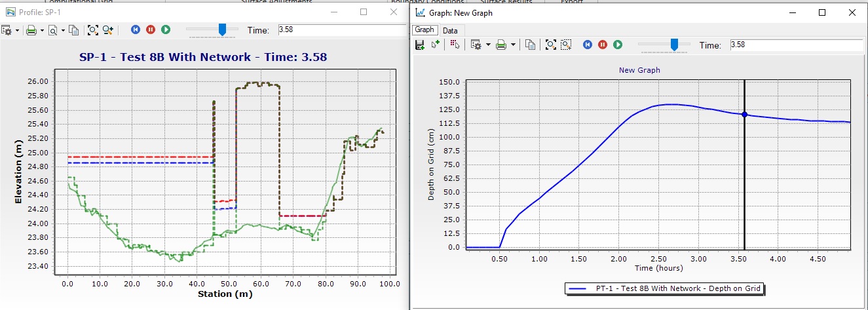Open settings dropdown arrow in Graph toolbar
This screenshot has width=868, height=310.
coord(488,45)
